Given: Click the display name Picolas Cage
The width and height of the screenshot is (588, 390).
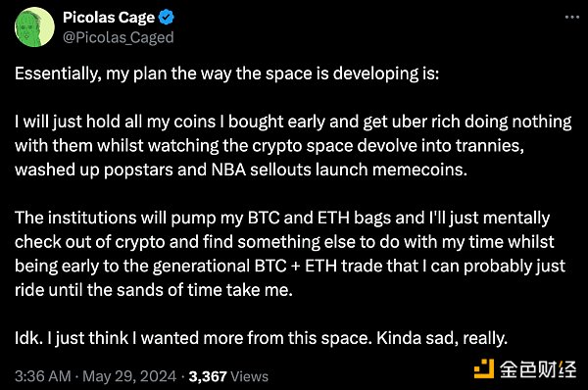Looking at the screenshot, I should 109,18.
